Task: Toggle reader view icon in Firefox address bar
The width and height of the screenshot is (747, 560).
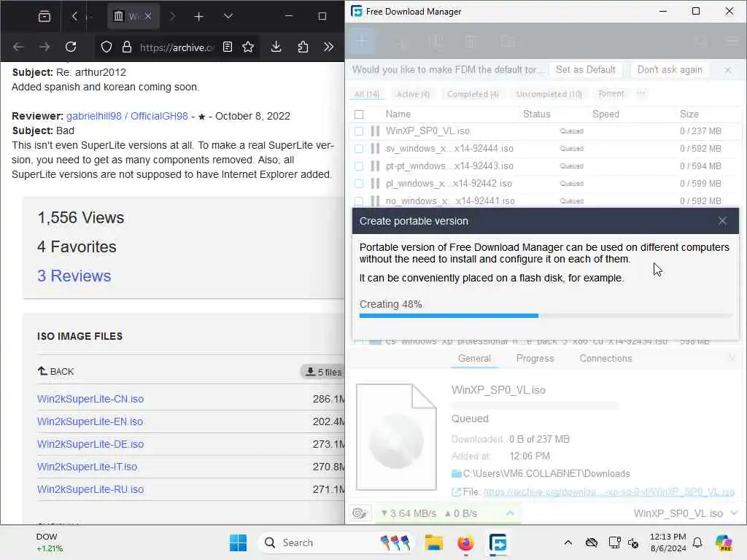Action: tap(228, 47)
